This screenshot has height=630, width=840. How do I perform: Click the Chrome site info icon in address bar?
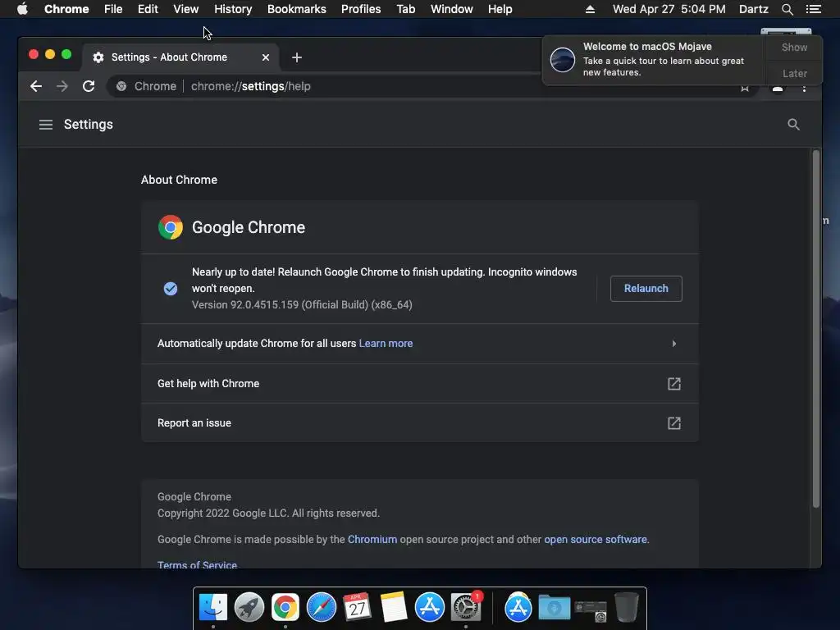click(121, 86)
